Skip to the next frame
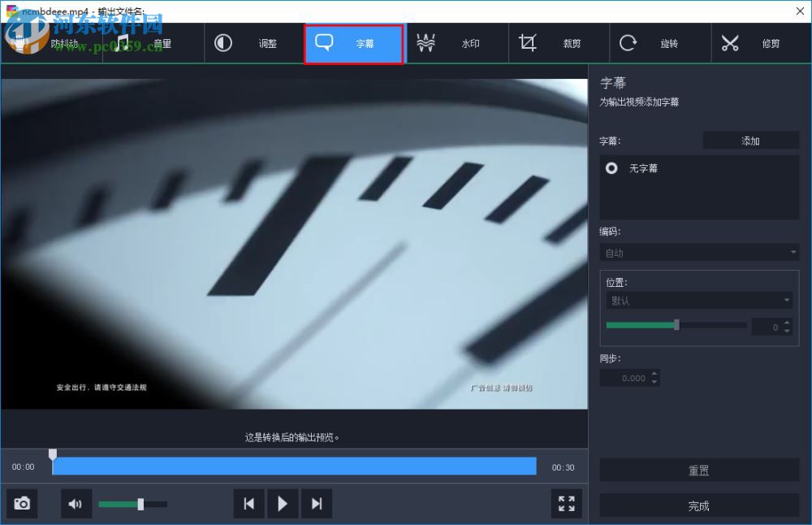812x525 pixels. pyautogui.click(x=317, y=503)
